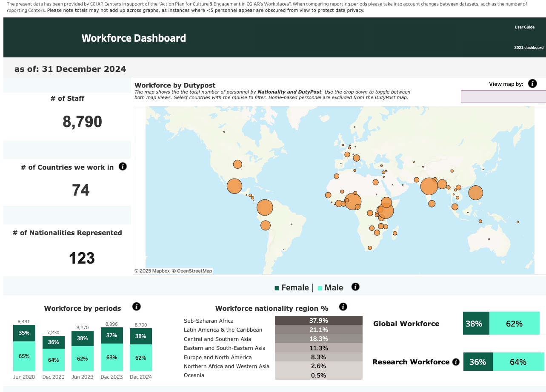Screen dimensions: 546x392
Task: Go to the 2021 dashboard link
Action: [x=529, y=48]
